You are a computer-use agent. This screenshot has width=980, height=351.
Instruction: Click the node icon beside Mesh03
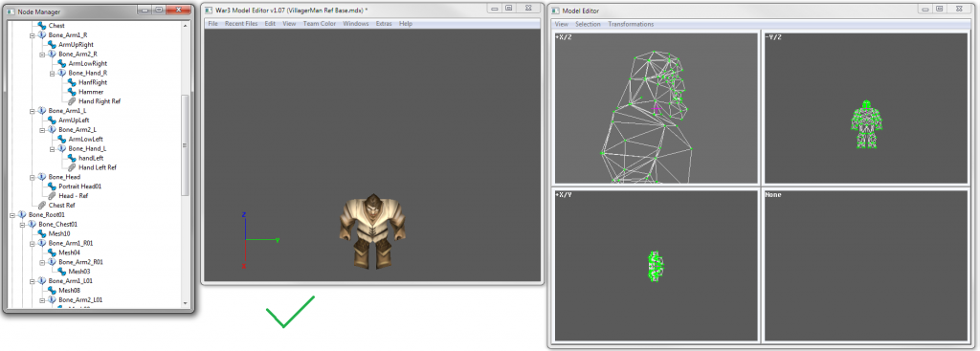62,272
